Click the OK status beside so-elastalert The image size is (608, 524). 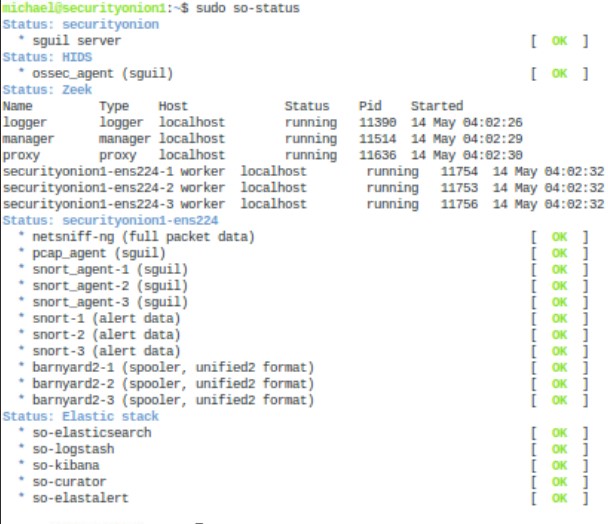click(559, 498)
